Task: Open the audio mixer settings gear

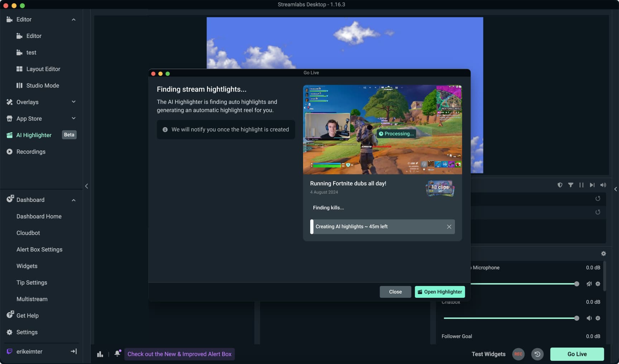Action: (603, 253)
